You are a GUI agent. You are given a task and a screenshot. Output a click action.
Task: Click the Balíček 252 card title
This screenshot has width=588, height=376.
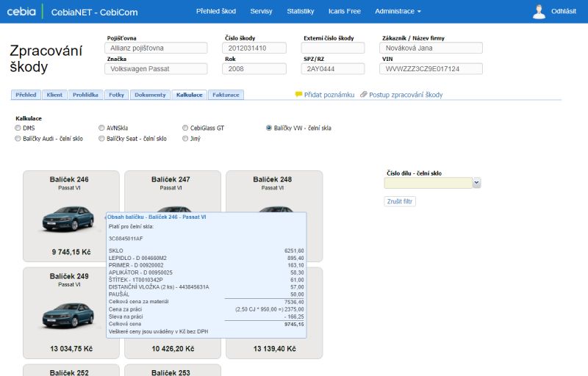(x=69, y=372)
